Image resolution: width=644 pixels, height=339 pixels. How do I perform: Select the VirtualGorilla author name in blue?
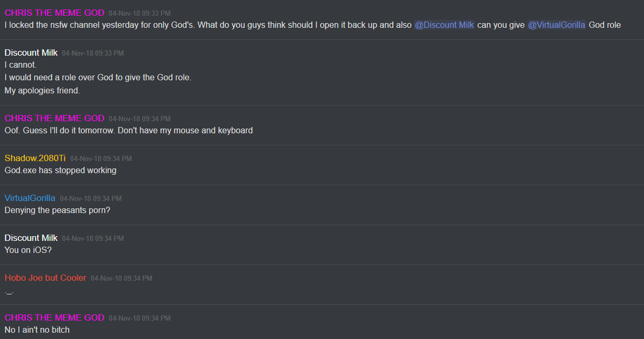point(30,198)
